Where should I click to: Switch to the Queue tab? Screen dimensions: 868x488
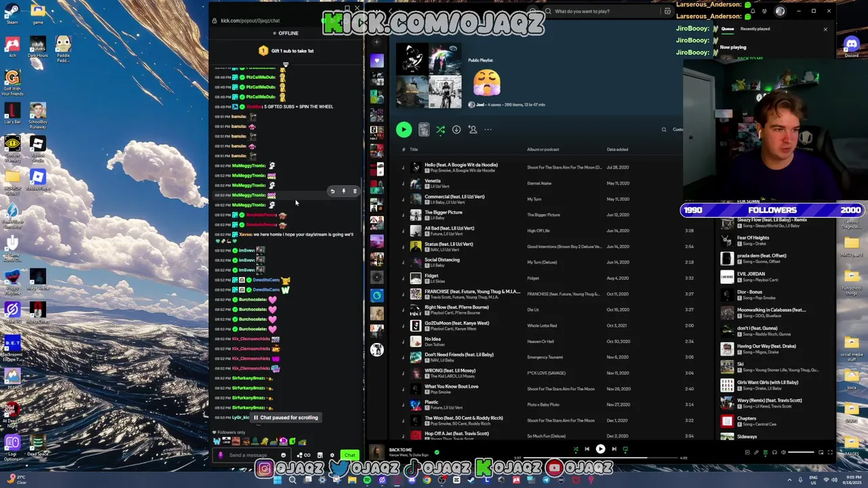[728, 29]
